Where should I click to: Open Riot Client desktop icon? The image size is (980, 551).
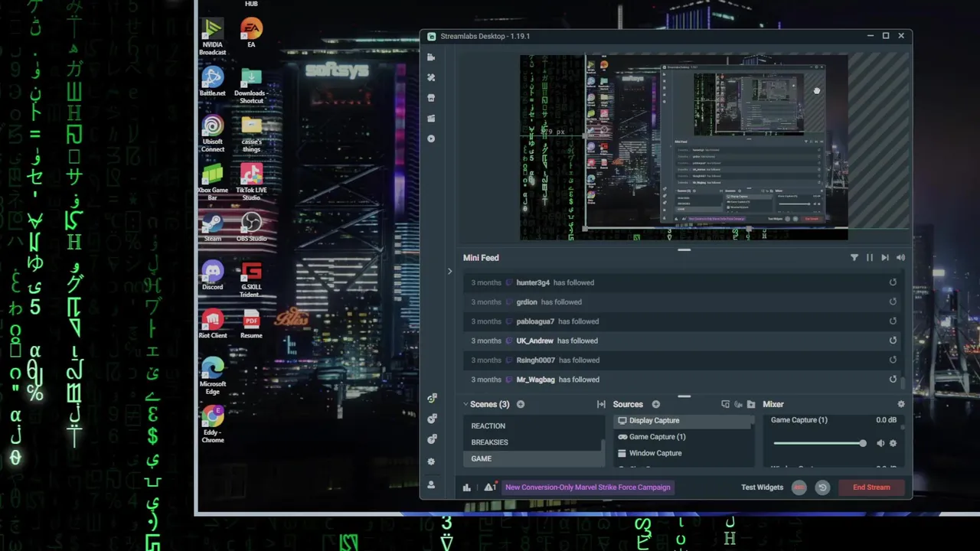point(212,324)
